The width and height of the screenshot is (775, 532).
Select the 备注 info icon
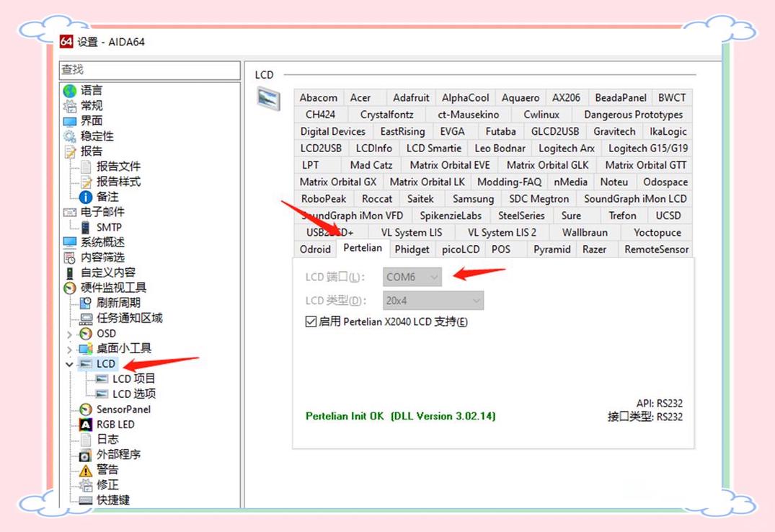(x=86, y=197)
